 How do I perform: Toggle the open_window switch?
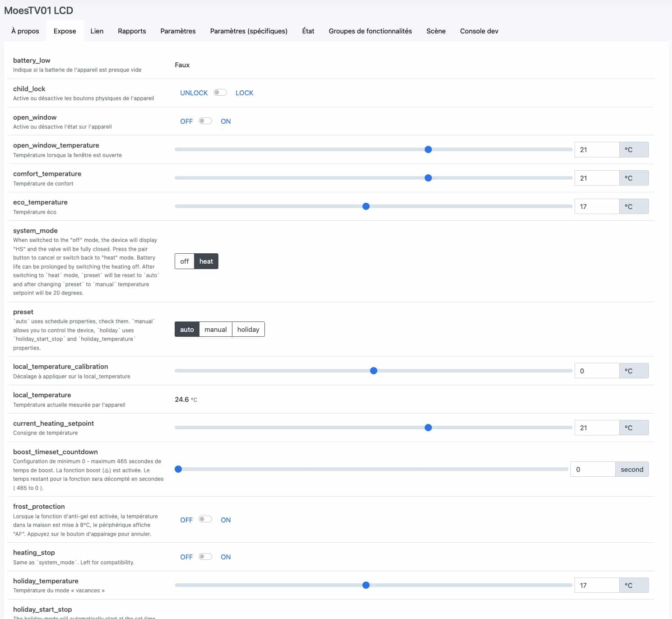(205, 121)
